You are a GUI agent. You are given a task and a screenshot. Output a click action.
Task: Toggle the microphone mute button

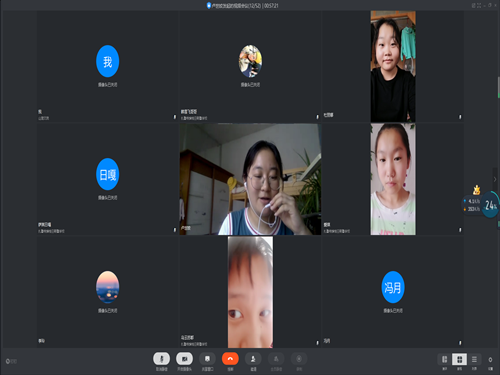[x=161, y=359]
